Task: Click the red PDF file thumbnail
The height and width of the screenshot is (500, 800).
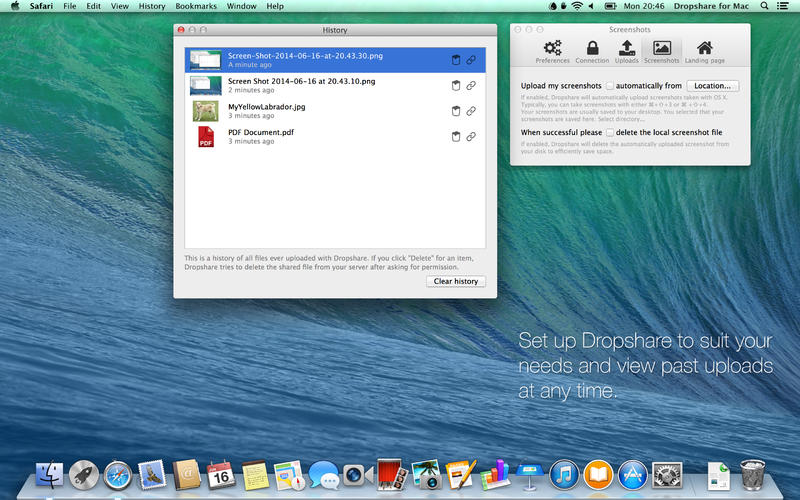Action: coord(206,137)
